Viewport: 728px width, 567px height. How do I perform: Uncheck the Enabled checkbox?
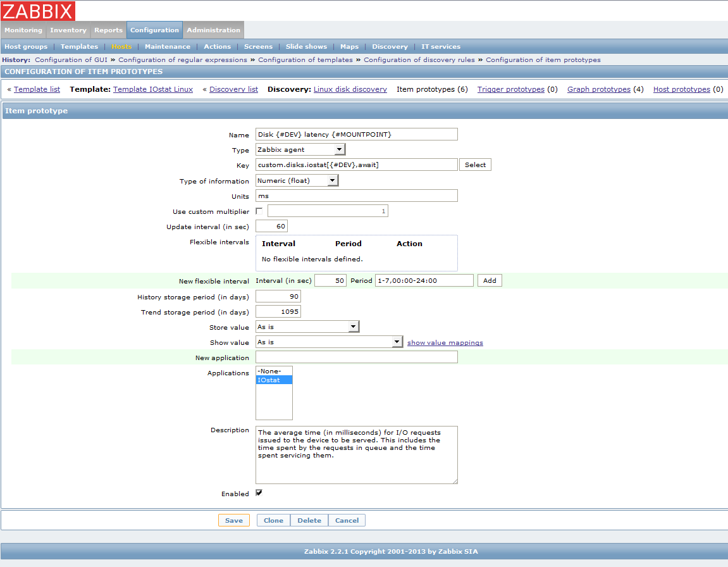click(x=259, y=493)
